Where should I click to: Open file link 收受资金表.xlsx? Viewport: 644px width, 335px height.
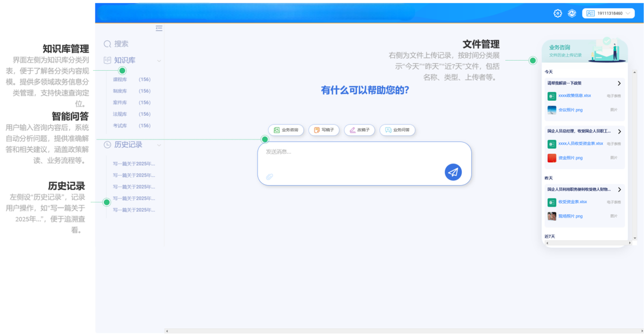pos(573,202)
